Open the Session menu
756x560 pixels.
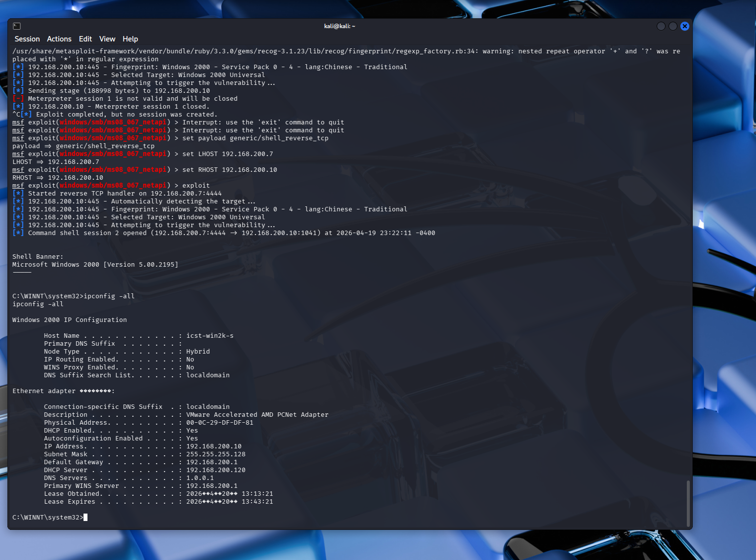(x=27, y=39)
